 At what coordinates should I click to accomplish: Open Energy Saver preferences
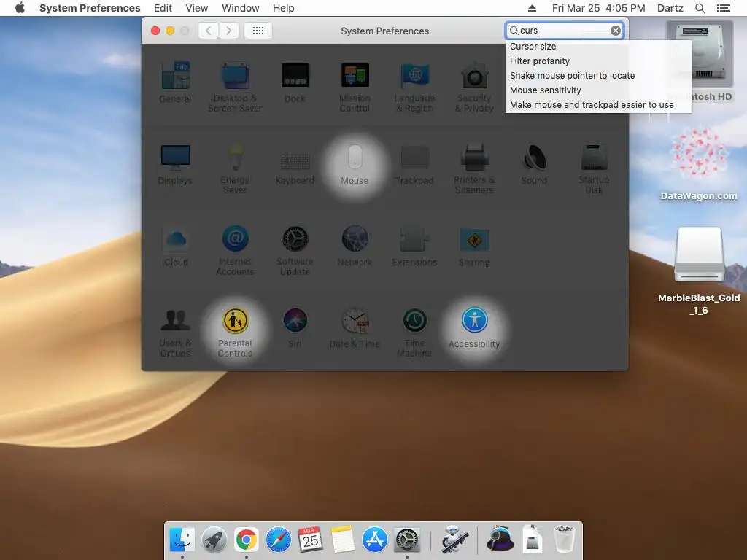(235, 168)
